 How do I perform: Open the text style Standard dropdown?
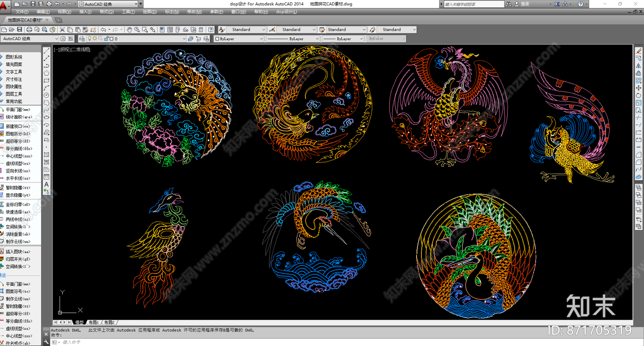point(264,29)
